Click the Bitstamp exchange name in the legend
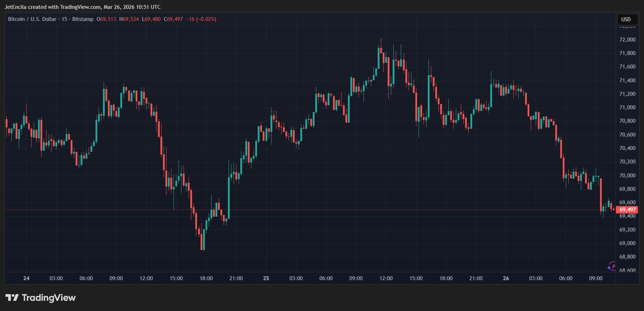This screenshot has height=311, width=644. [x=83, y=19]
